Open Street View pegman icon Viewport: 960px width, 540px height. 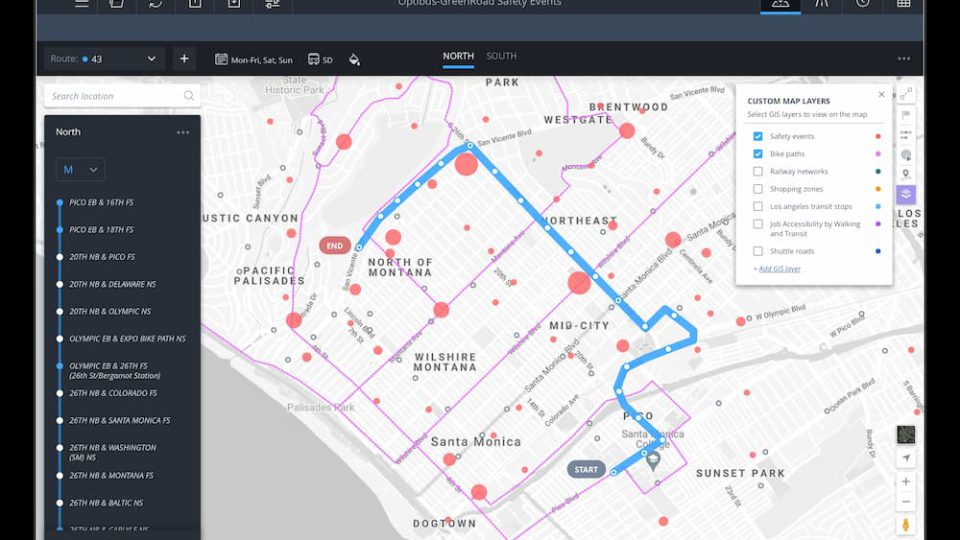[x=906, y=525]
